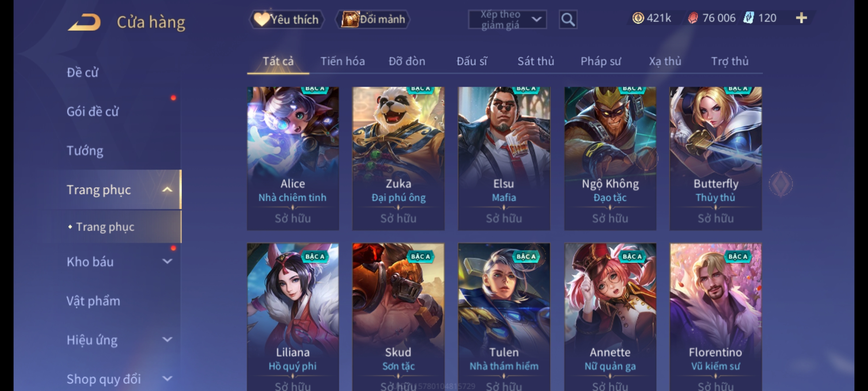868x391 pixels.
Task: Tap the back arrow icon beside Cửa hàng
Action: (x=84, y=22)
